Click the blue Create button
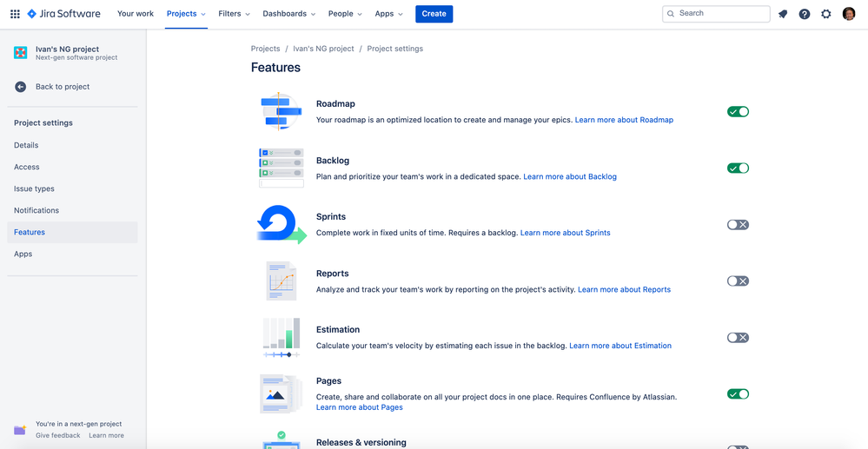Image resolution: width=868 pixels, height=449 pixels. (434, 14)
